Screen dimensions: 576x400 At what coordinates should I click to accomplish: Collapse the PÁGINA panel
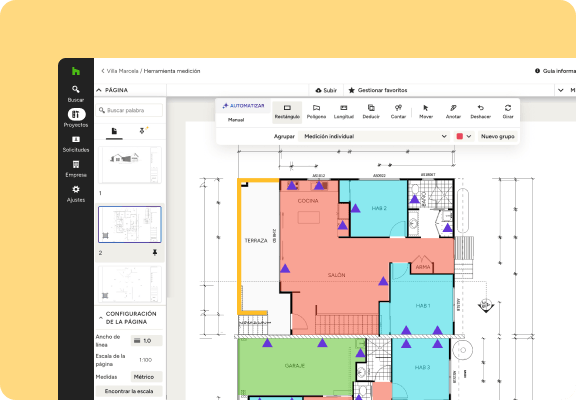pos(99,90)
